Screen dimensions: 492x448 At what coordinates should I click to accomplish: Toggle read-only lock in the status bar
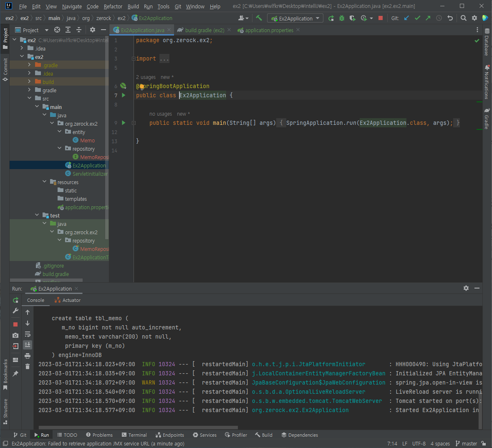(484, 443)
